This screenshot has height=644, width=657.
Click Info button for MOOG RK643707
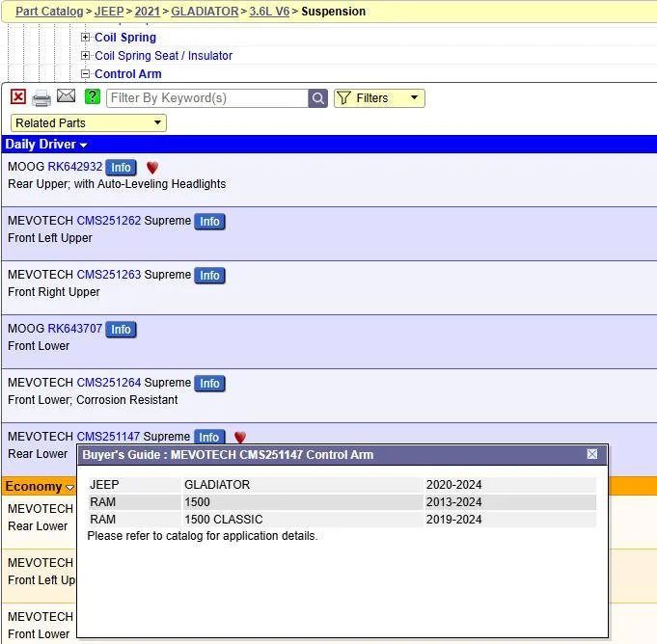pyautogui.click(x=121, y=330)
